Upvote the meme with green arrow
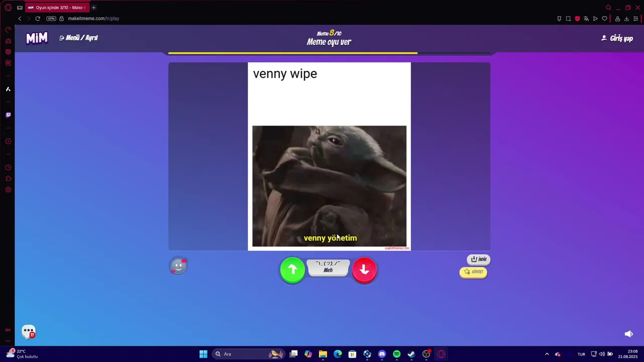 pyautogui.click(x=292, y=270)
